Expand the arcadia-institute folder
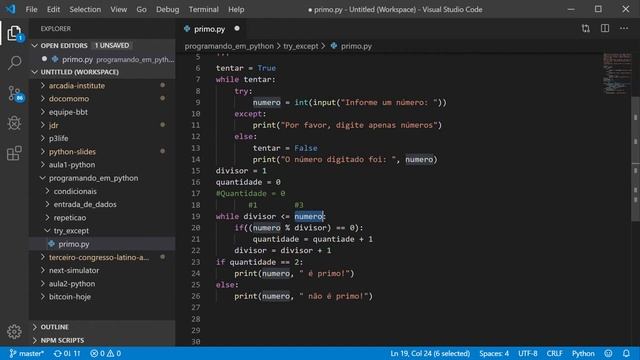 (x=102, y=86)
